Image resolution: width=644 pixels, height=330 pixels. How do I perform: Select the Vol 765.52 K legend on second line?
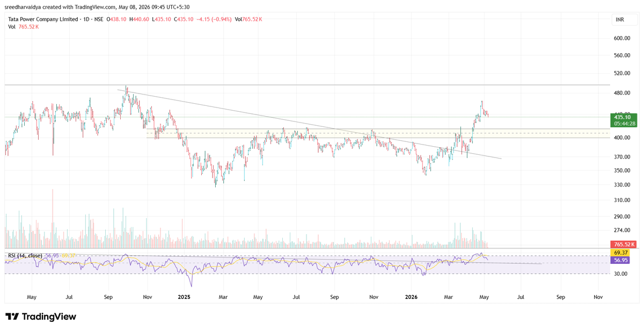[23, 27]
